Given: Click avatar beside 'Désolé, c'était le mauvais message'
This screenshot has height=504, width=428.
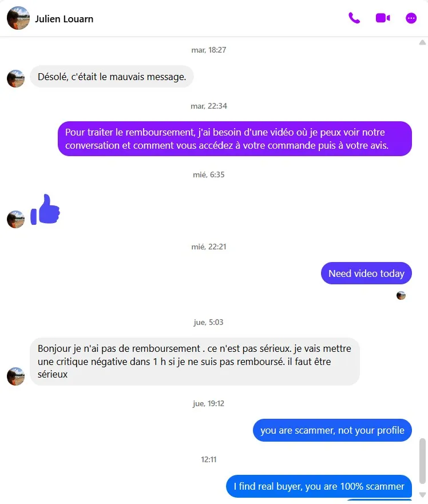Looking at the screenshot, I should coord(16,79).
